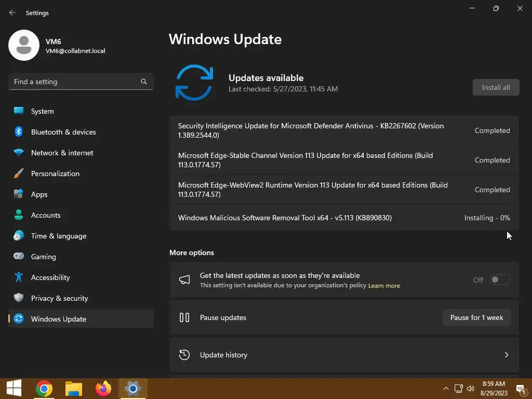This screenshot has width=532, height=399.
Task: Click the search magnifier in Find a setting
Action: 144,82
